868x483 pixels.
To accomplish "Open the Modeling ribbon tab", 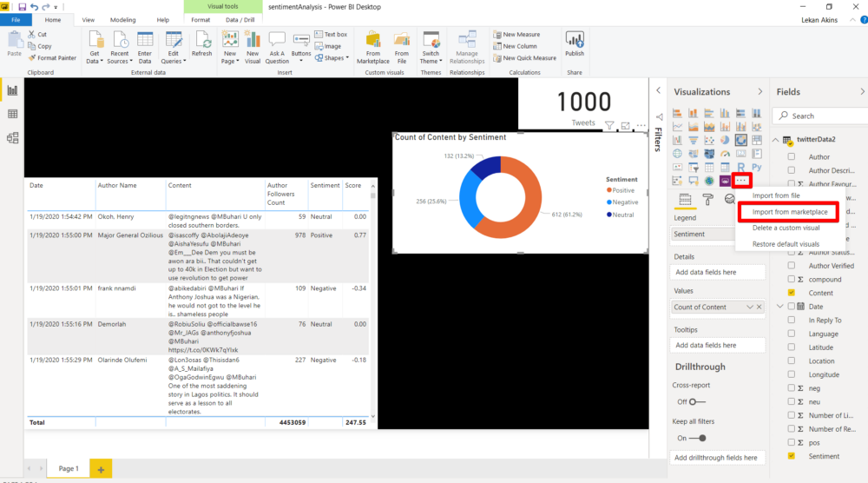I will pos(123,20).
